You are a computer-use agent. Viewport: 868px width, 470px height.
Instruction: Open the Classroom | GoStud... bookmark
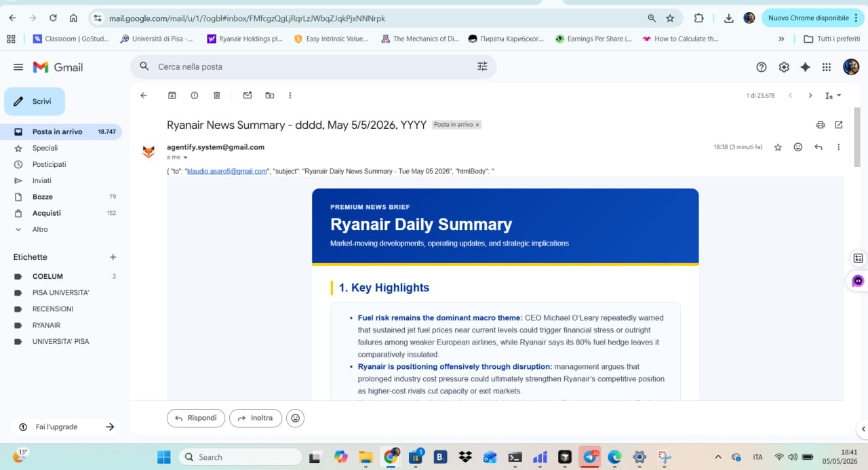(x=71, y=39)
